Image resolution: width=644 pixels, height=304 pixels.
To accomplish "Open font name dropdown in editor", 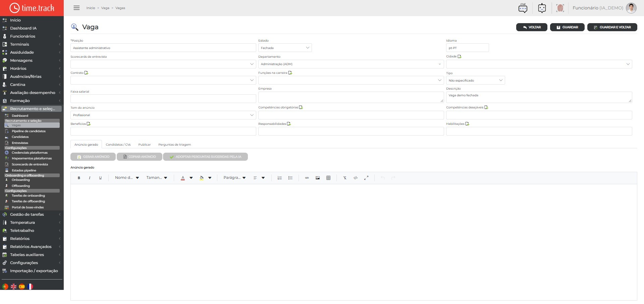I will pos(127,178).
